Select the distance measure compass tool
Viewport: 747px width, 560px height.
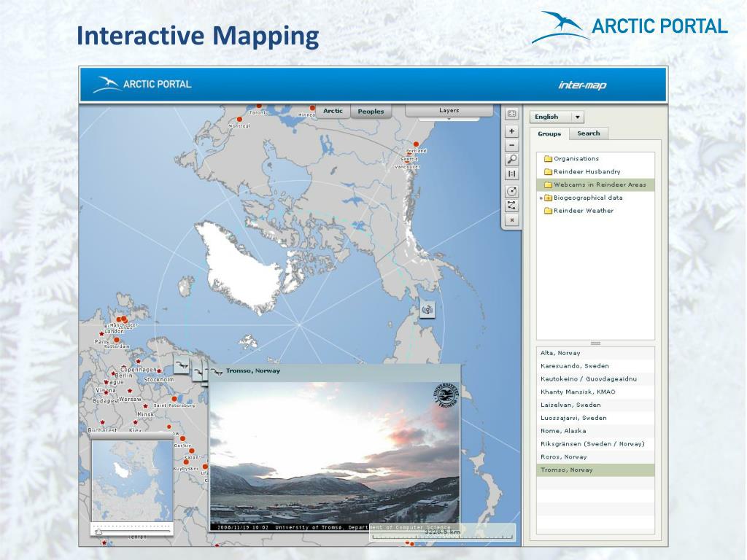point(511,192)
